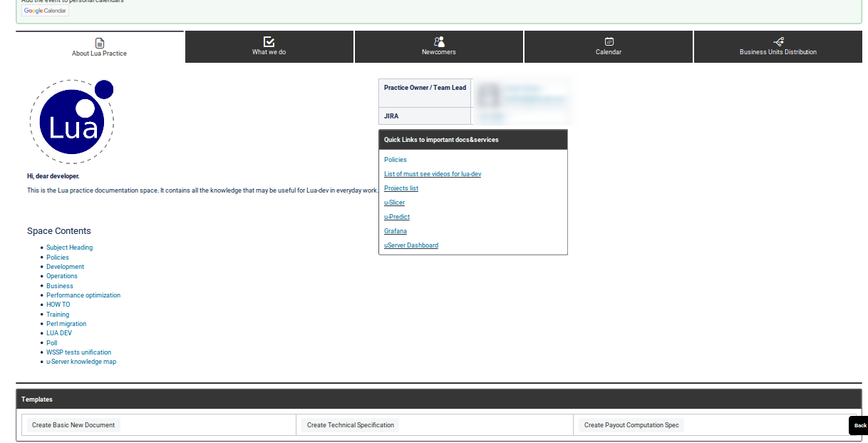Click the Space Contents heading
The width and height of the screenshot is (868, 443).
click(59, 231)
